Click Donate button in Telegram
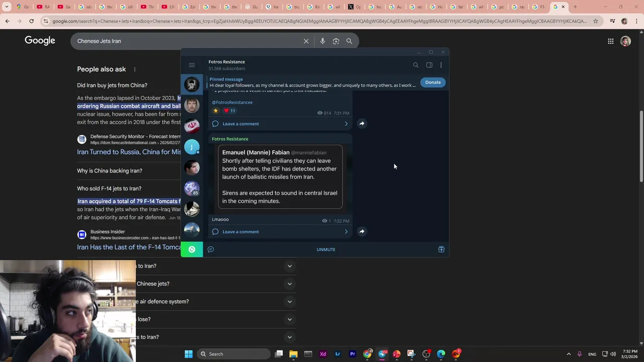Screen dimensions: 644x362 click(x=433, y=82)
